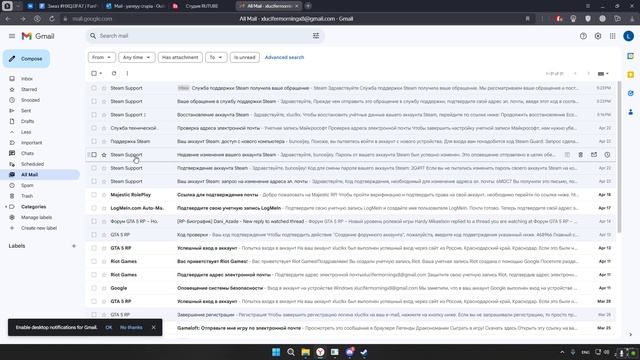Image resolution: width=640 pixels, height=360 pixels.
Task: Tick checkbox for first Riot Games email
Action: pos(94,261)
